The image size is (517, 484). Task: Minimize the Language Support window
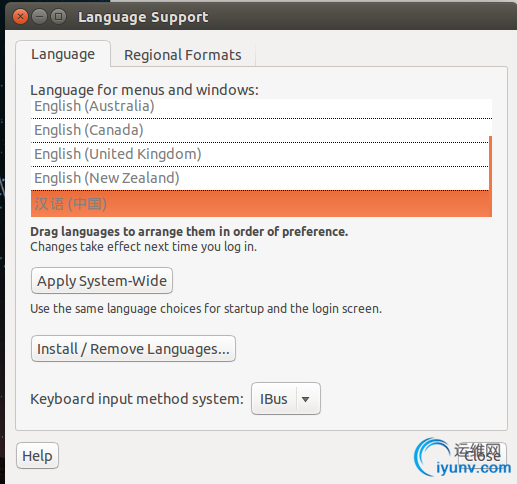coord(39,16)
